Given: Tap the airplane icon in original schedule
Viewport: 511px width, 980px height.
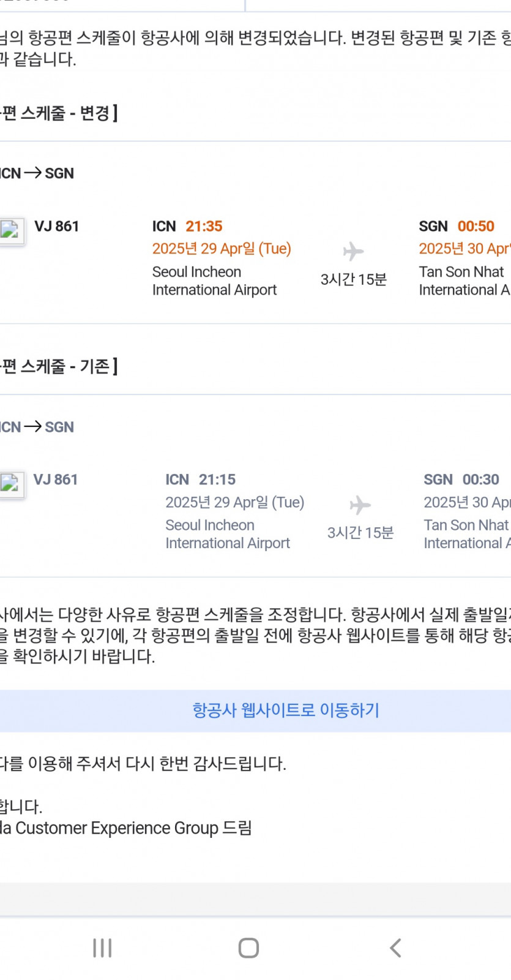Looking at the screenshot, I should [360, 505].
